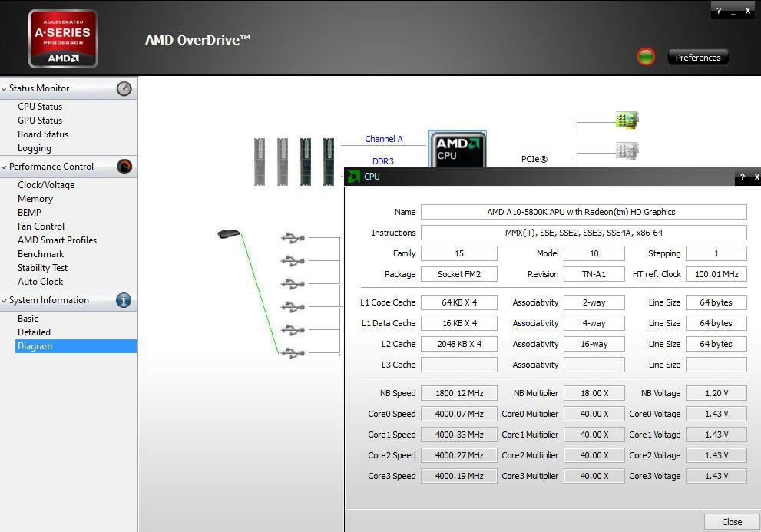Open the GPU Status page
Screen dimensions: 761x532
coord(40,120)
